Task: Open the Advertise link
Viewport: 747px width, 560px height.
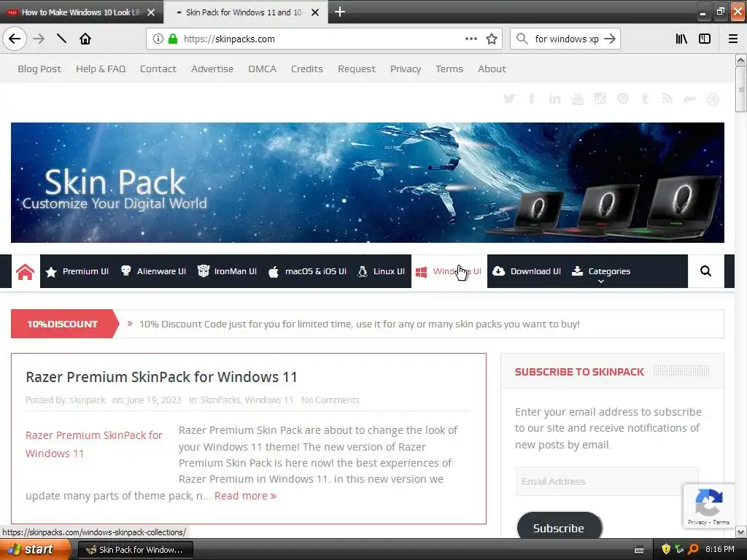Action: tap(212, 69)
